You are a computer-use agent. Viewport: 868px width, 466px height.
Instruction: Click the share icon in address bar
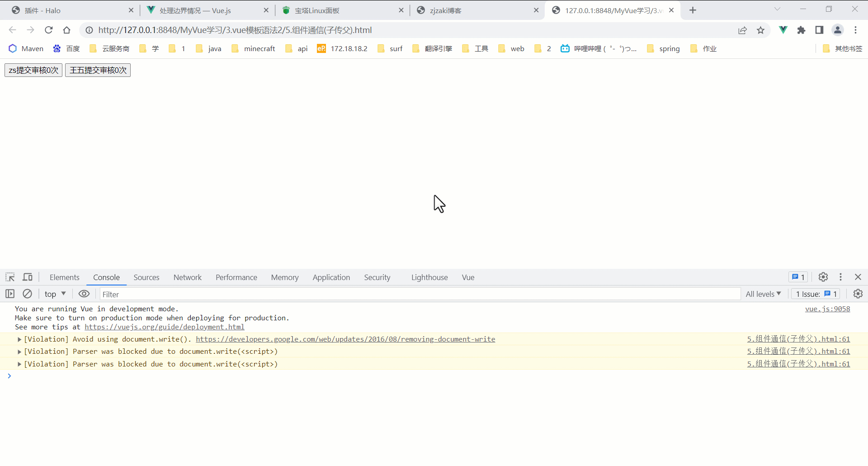(x=743, y=30)
